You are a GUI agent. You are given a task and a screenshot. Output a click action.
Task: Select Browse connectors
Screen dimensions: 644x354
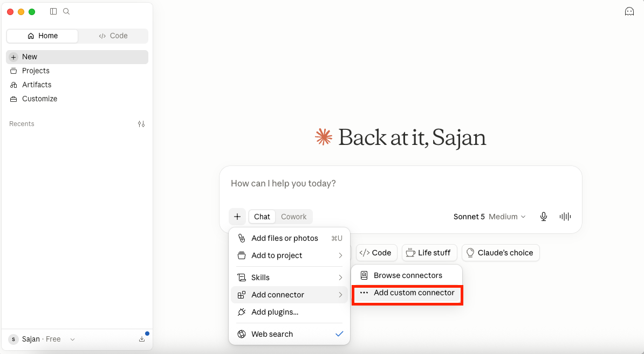click(407, 276)
